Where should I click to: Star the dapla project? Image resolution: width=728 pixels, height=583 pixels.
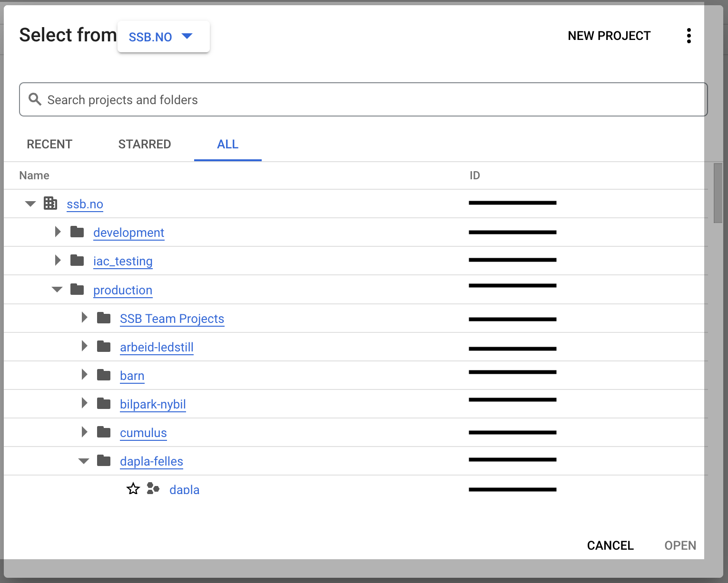133,488
